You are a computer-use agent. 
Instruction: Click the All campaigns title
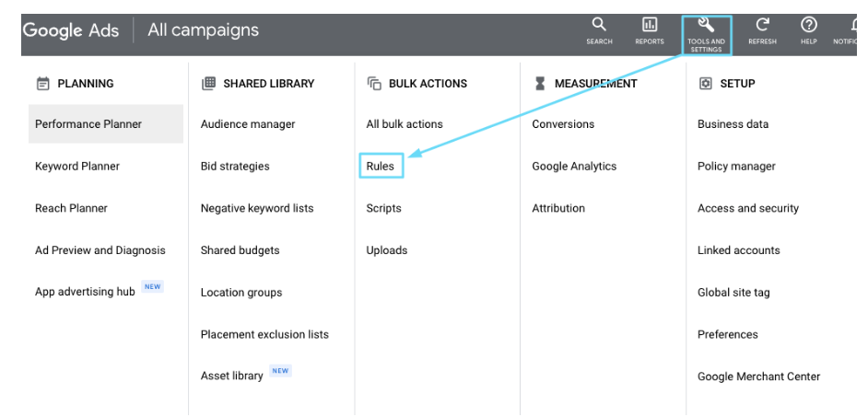(x=203, y=29)
